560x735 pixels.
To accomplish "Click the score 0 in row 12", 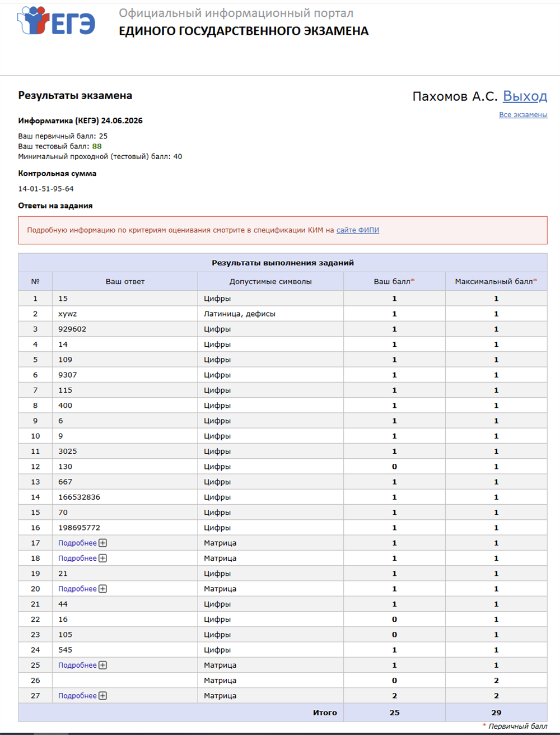I will [x=394, y=467].
